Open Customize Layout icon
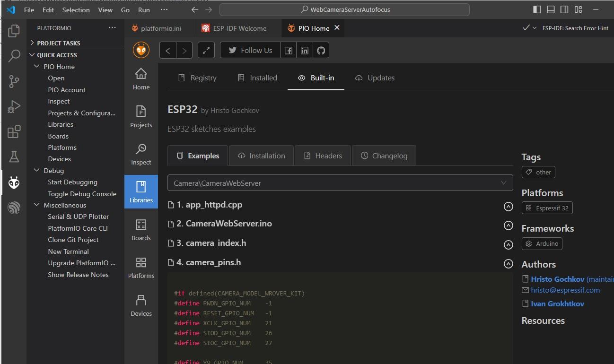The width and height of the screenshot is (614, 364). 578,9
